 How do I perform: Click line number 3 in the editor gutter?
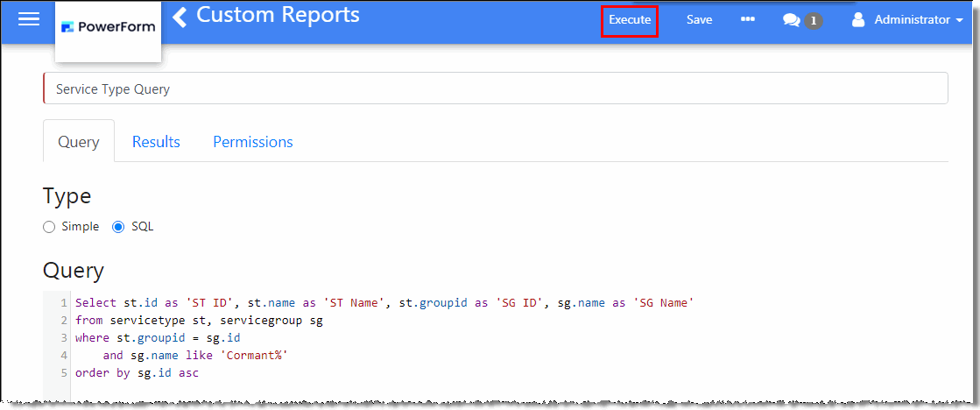click(64, 338)
